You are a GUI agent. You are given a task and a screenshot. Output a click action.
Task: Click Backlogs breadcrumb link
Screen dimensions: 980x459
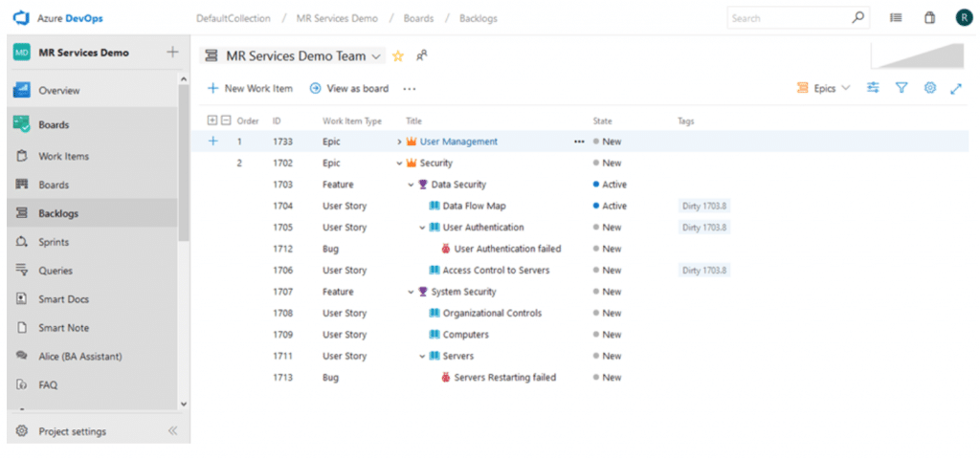479,18
